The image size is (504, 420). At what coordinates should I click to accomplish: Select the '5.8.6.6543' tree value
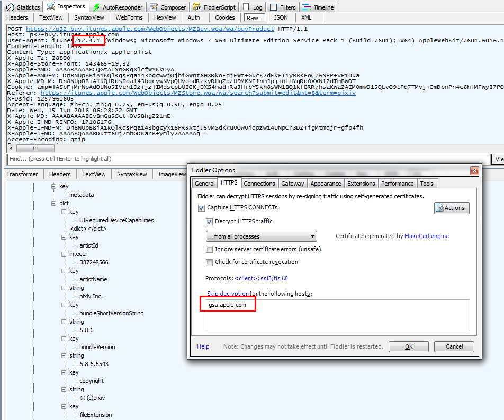pos(94,364)
